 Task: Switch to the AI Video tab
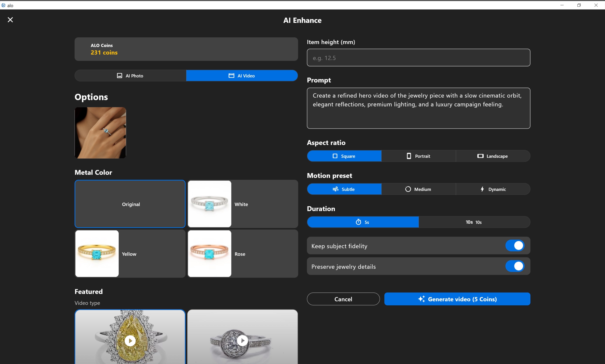point(242,76)
